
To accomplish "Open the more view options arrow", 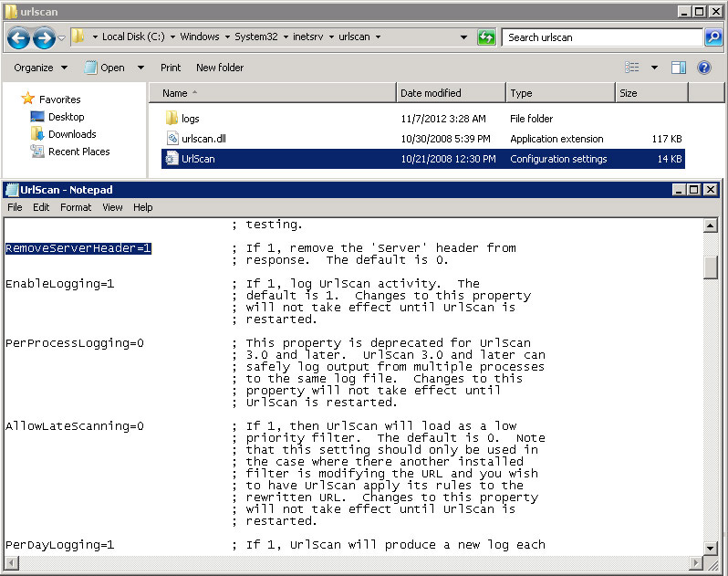I will [654, 68].
